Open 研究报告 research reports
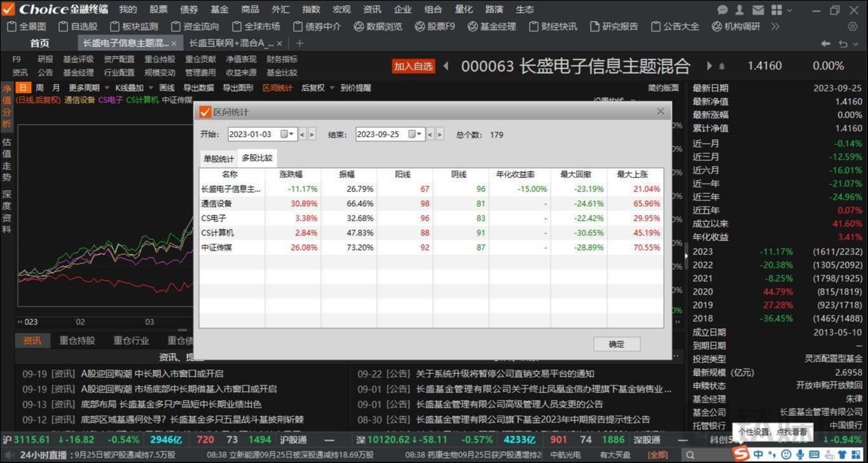This screenshot has width=868, height=463. point(614,26)
